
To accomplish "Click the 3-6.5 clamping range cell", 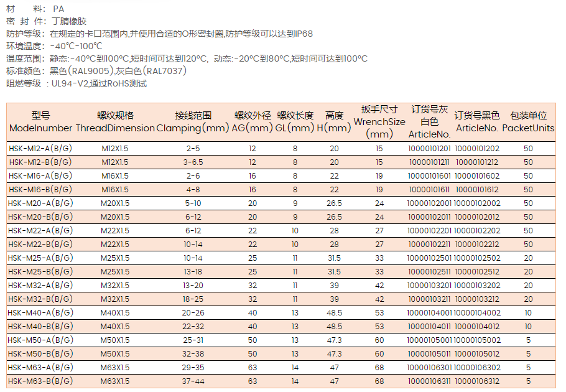I will tap(193, 162).
